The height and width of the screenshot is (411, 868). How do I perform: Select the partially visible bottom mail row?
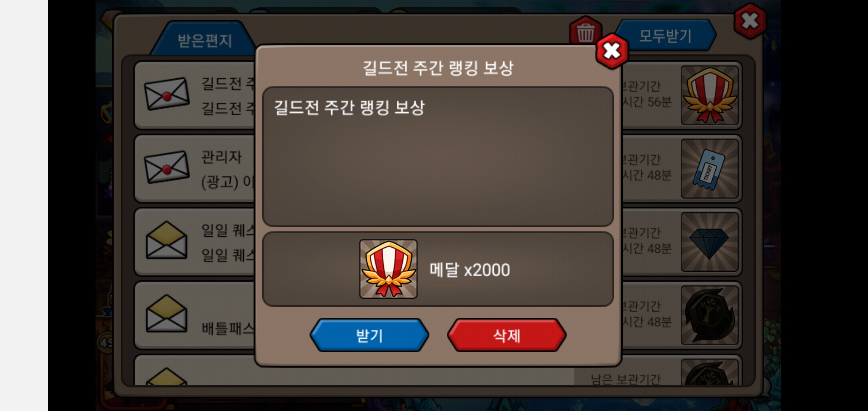(438, 370)
